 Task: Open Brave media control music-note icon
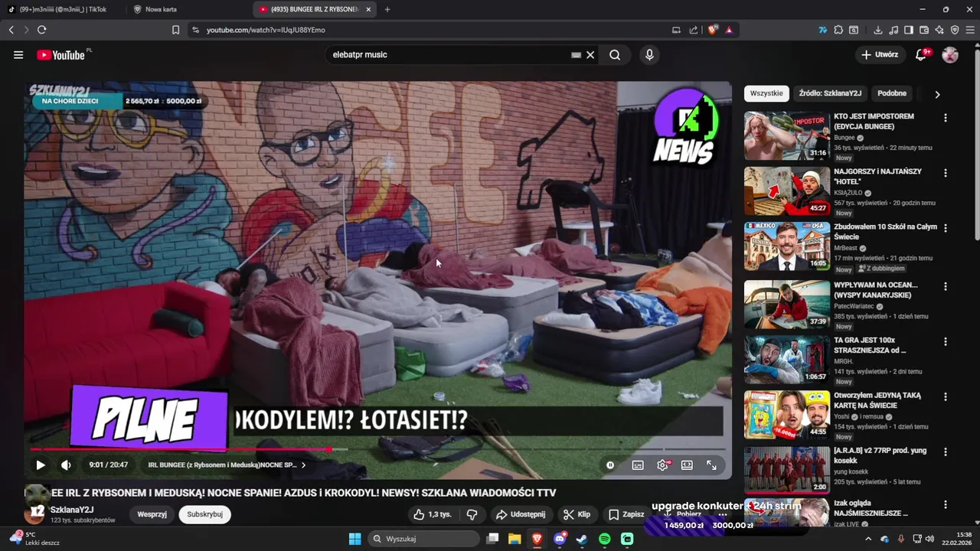click(x=893, y=30)
